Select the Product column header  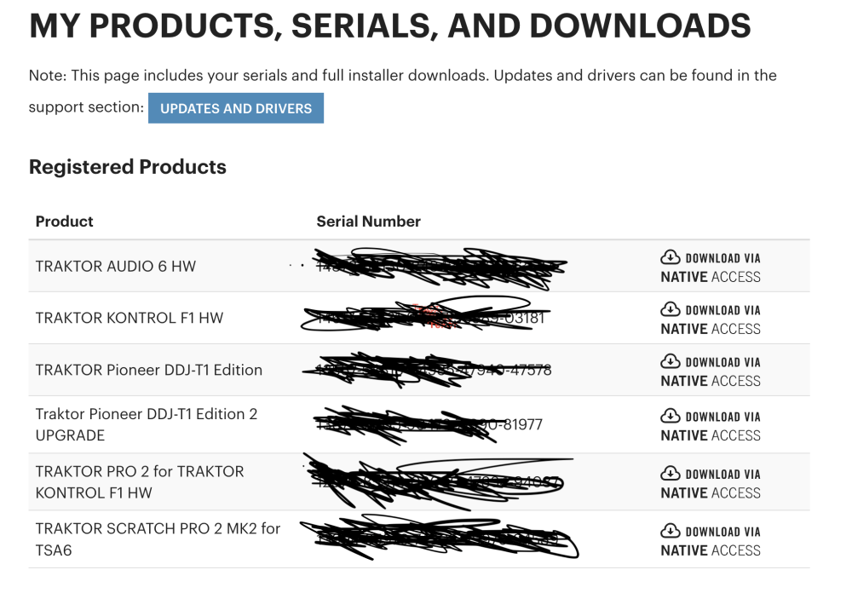[64, 222]
